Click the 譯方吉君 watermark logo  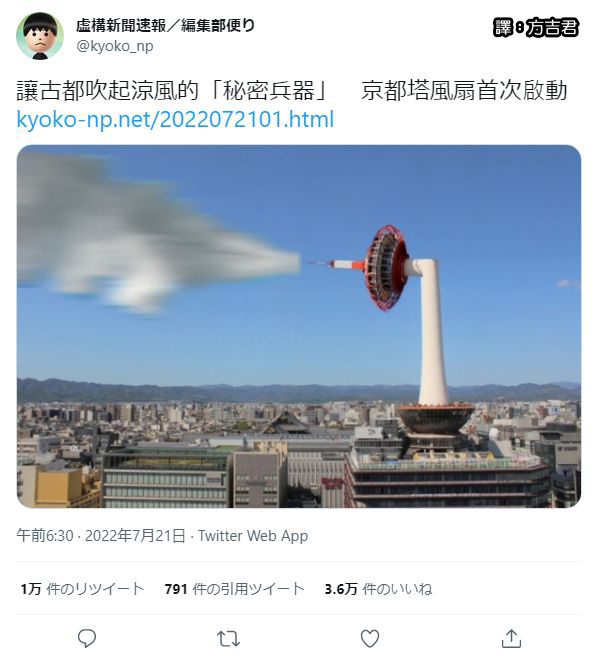point(535,28)
